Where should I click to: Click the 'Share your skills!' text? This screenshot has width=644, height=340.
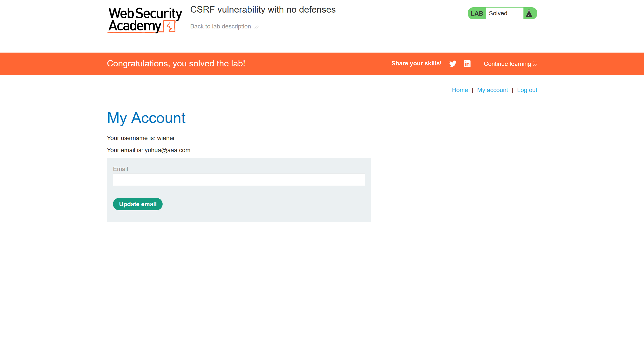tap(416, 63)
